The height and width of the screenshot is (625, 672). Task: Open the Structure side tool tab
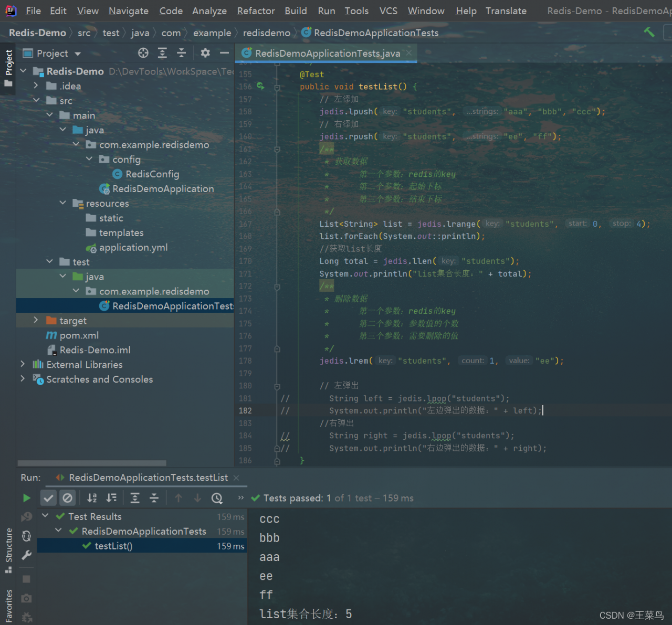pos(8,550)
